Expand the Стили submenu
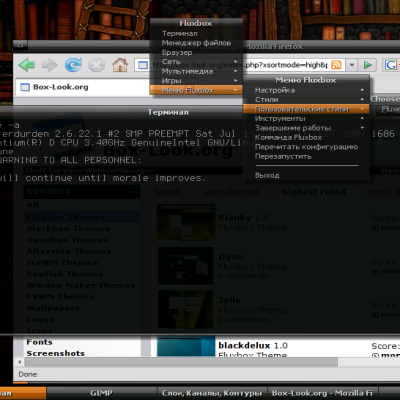 coord(306,99)
